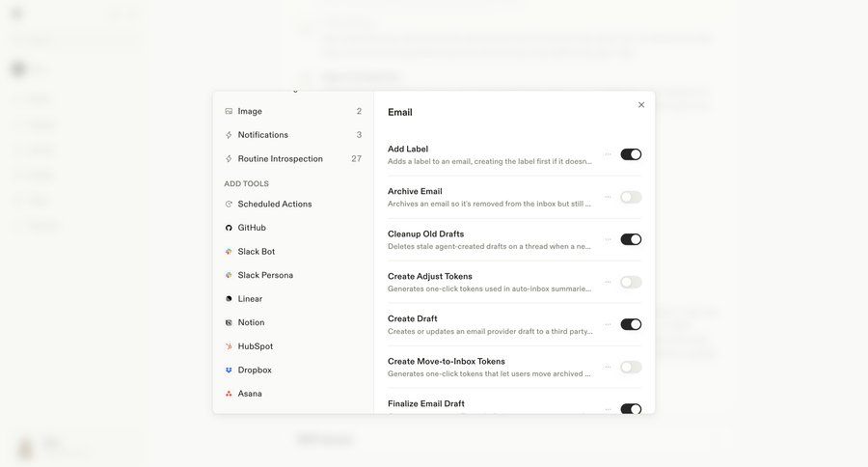The height and width of the screenshot is (467, 868).
Task: Open the Slack Bot integration entry
Action: pos(293,252)
